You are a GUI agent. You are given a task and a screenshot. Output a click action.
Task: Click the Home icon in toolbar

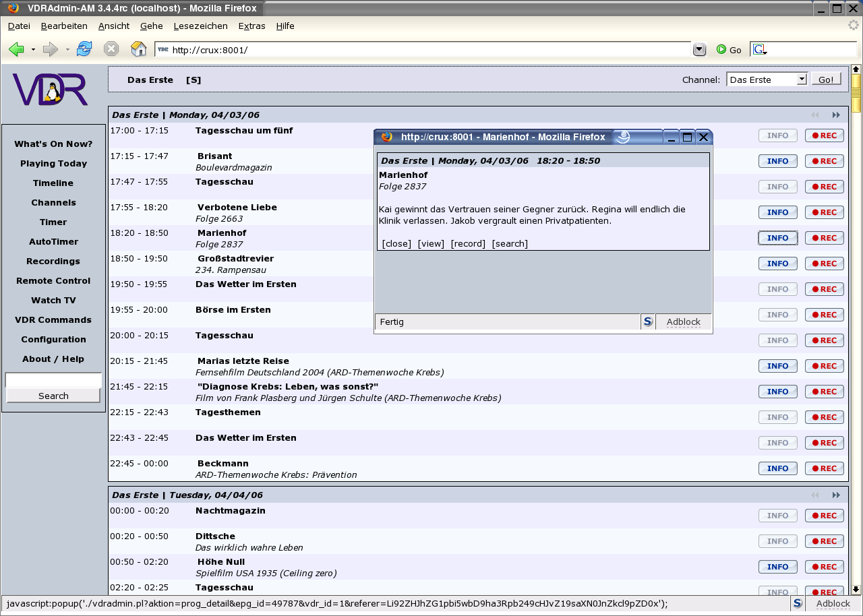[x=138, y=49]
